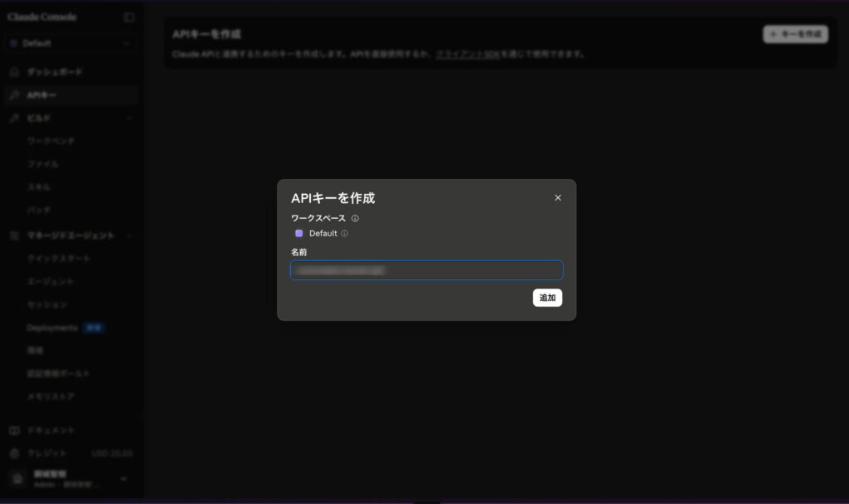The image size is (849, 504).
Task: Open エージェント in the sidebar
Action: pyautogui.click(x=51, y=282)
